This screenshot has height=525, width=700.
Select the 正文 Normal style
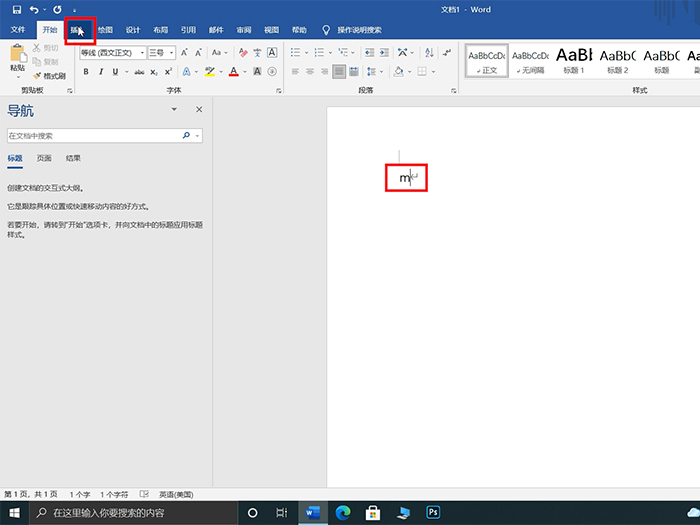click(x=487, y=61)
